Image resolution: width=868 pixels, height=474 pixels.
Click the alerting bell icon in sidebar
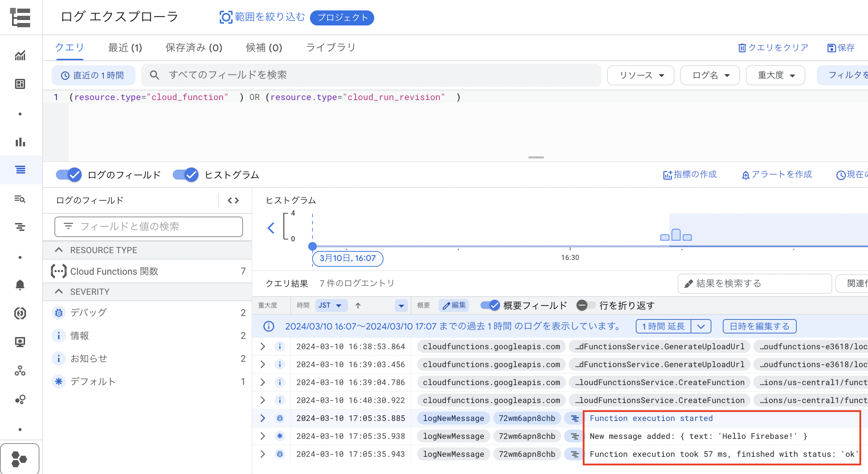point(20,285)
